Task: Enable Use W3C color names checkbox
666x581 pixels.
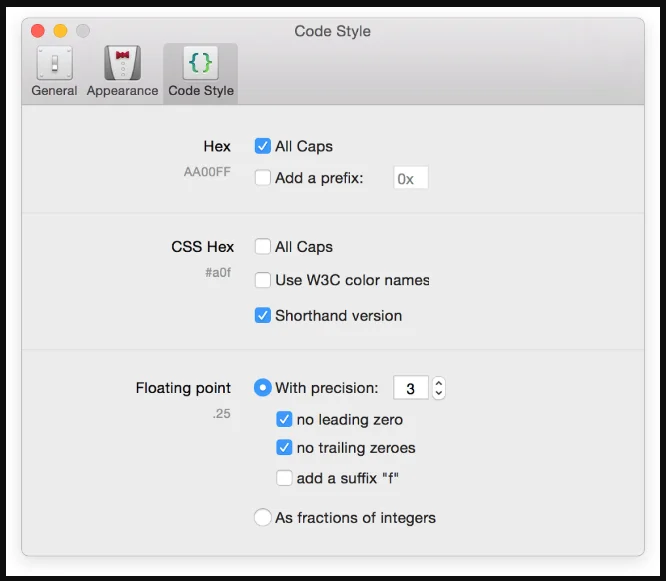Action: click(262, 280)
